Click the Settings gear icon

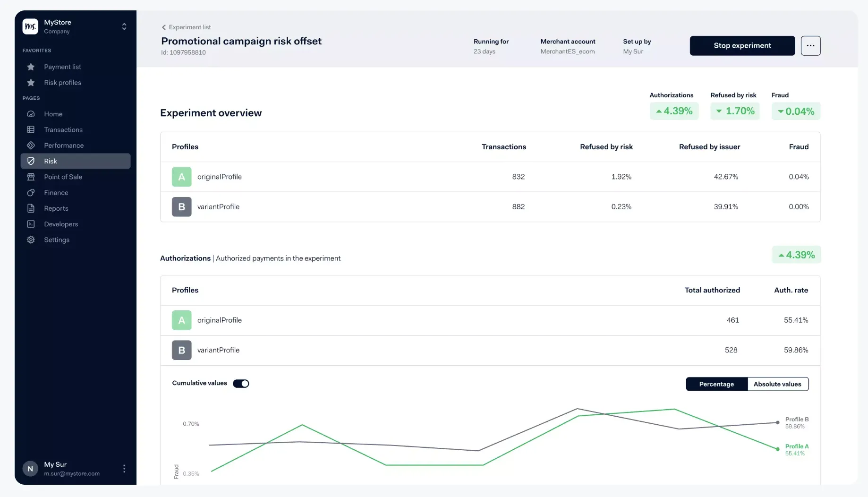coord(31,240)
